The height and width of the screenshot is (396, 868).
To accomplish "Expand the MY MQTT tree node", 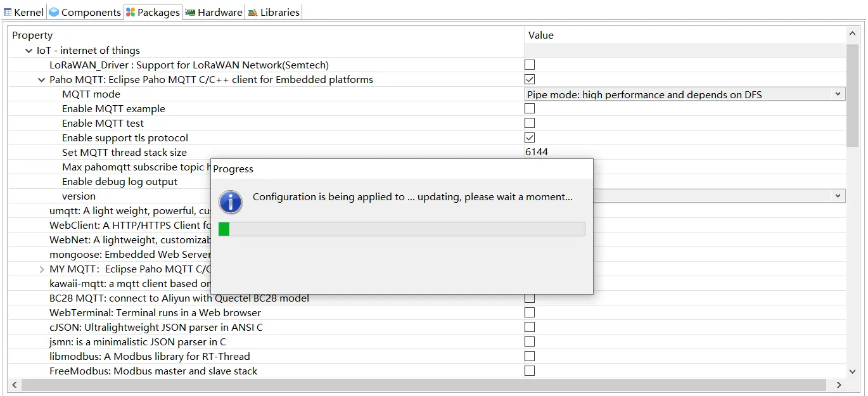I will click(x=42, y=269).
